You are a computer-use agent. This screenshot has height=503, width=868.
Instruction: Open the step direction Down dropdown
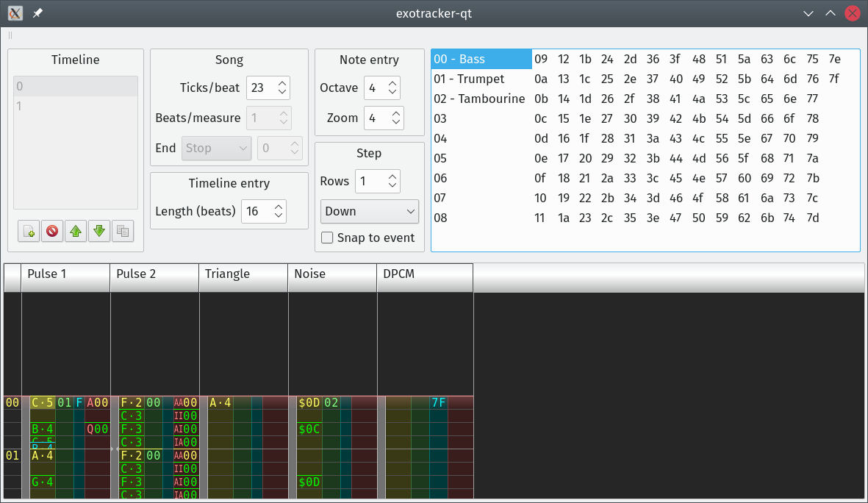pyautogui.click(x=369, y=211)
